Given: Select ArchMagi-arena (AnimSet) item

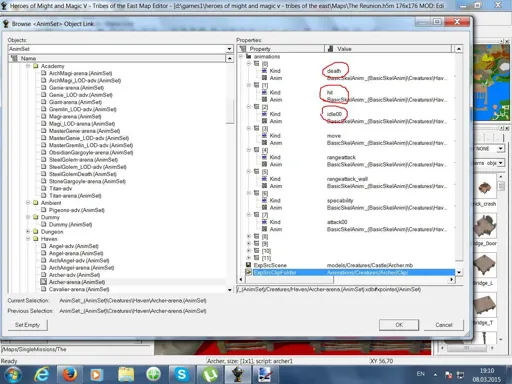Looking at the screenshot, I should coord(80,73).
